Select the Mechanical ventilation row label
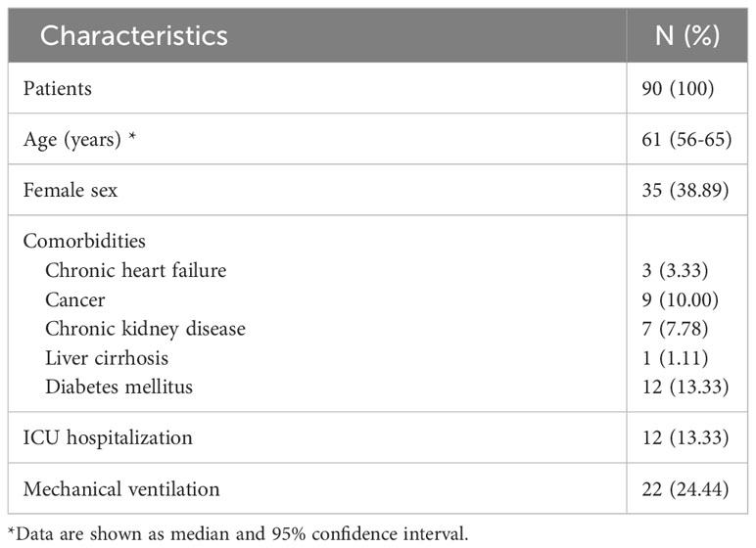 coord(121,488)
